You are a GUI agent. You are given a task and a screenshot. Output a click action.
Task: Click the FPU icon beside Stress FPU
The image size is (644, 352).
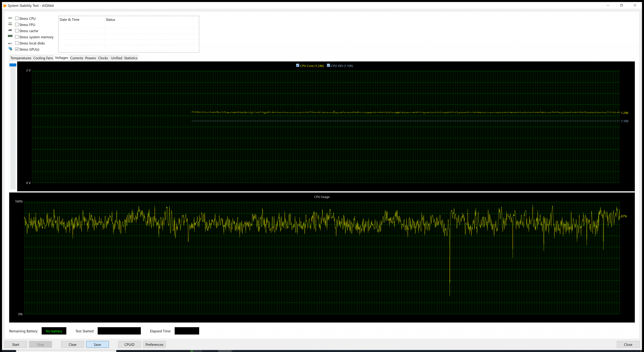point(10,24)
